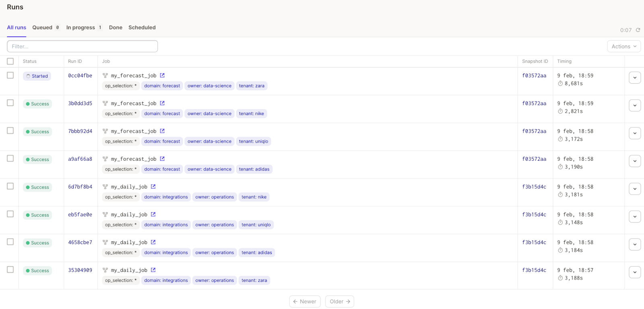
Task: Click job graph icon for run 6d7bf8b4
Action: pyautogui.click(x=105, y=187)
